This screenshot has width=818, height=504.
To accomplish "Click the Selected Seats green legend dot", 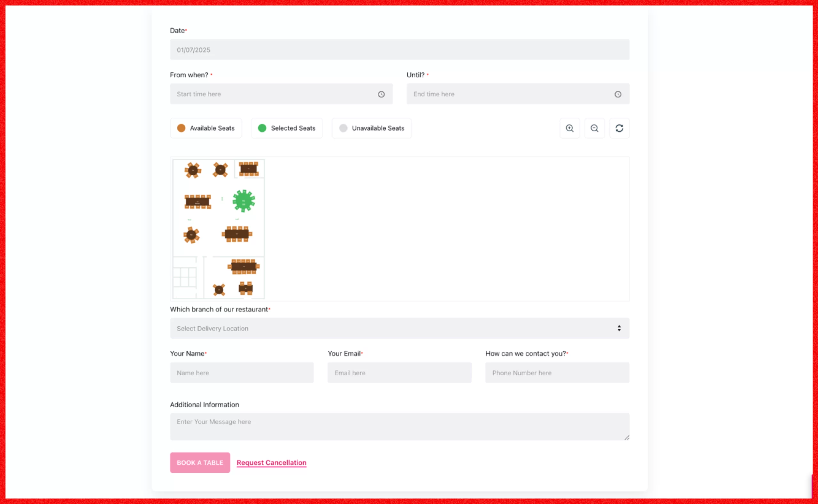I will pos(262,128).
